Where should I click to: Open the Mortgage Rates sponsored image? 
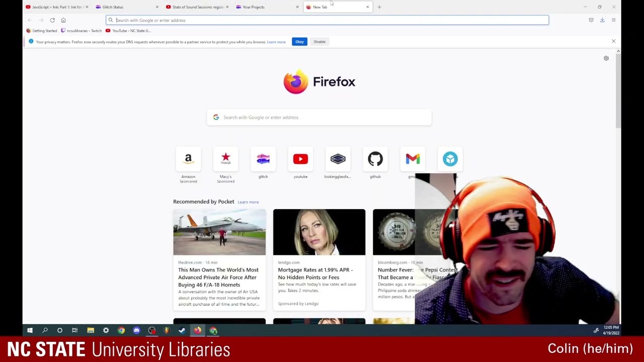pos(319,232)
